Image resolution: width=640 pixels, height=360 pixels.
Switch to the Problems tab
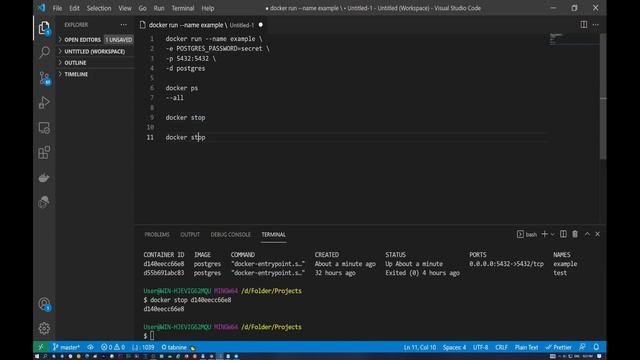pyautogui.click(x=157, y=234)
